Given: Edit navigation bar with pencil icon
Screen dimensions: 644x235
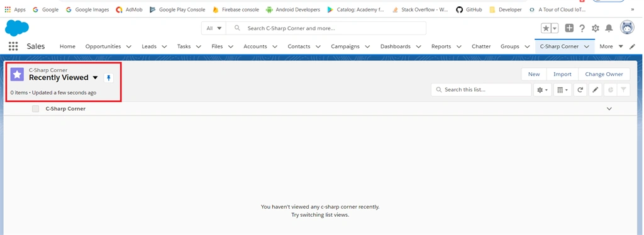Looking at the screenshot, I should pos(633,46).
